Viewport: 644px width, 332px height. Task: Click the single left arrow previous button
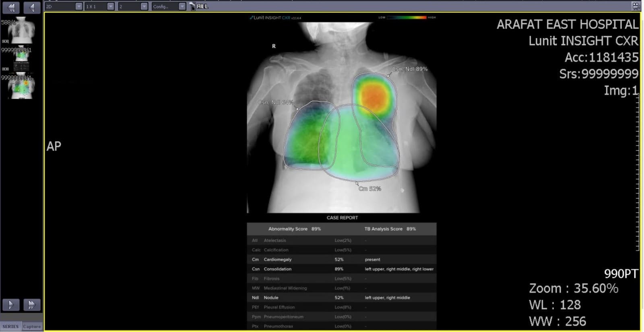tap(32, 7)
